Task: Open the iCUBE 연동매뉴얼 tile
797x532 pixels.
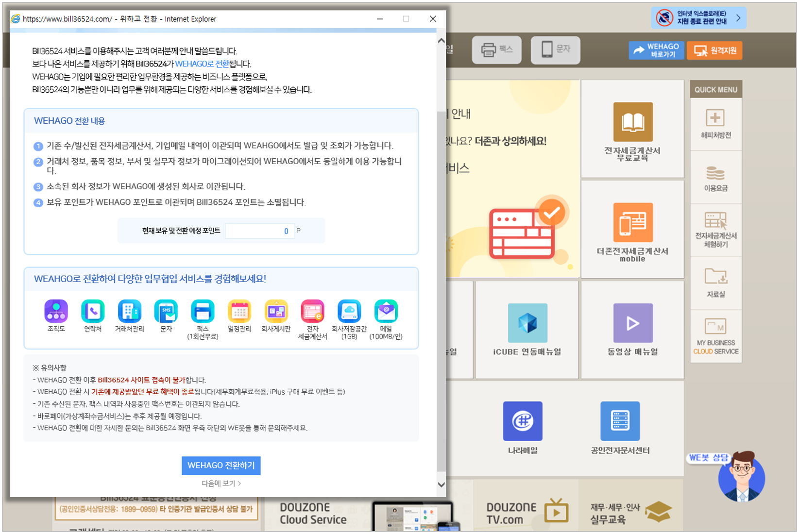Action: [527, 330]
